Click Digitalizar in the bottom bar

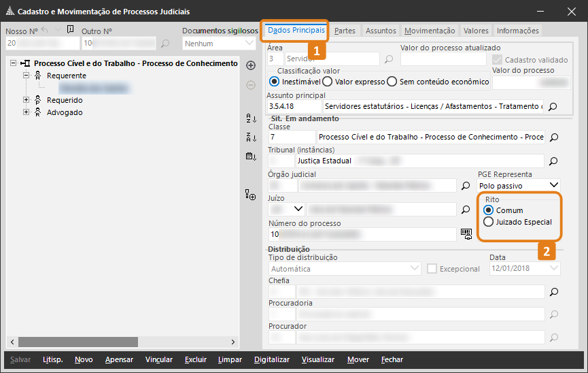coord(271,359)
